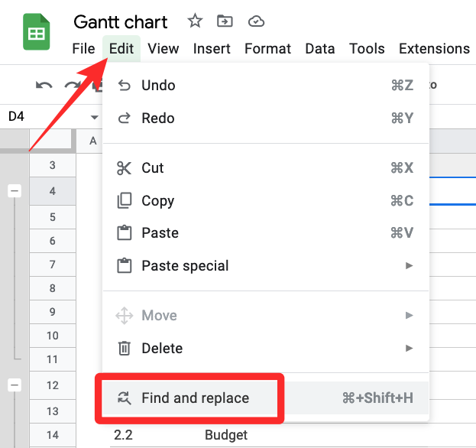Select row 8 header

[53, 288]
